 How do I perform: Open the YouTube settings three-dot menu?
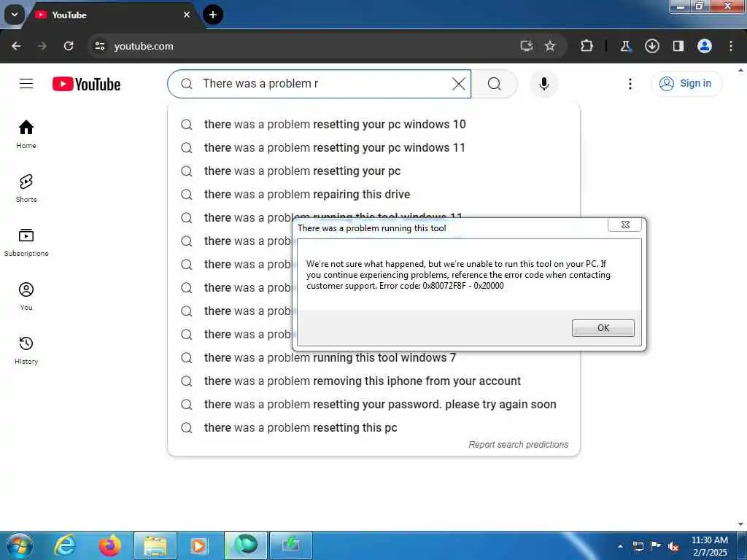(630, 84)
